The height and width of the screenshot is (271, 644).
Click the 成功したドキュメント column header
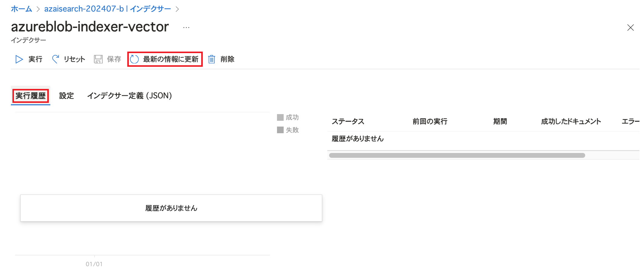[x=571, y=122]
